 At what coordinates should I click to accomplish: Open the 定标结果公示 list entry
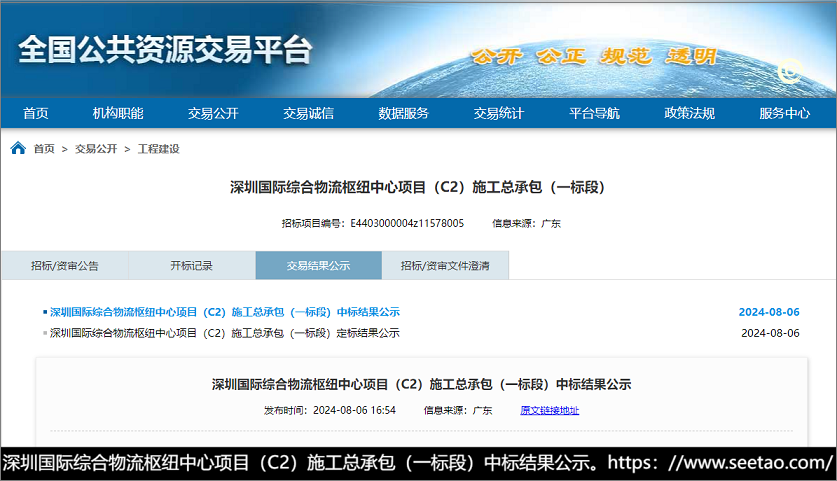[224, 333]
